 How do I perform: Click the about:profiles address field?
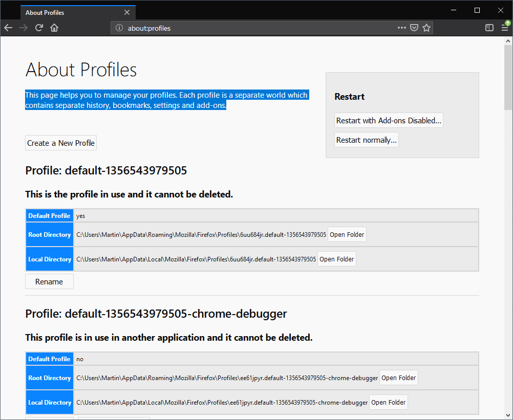(256, 28)
